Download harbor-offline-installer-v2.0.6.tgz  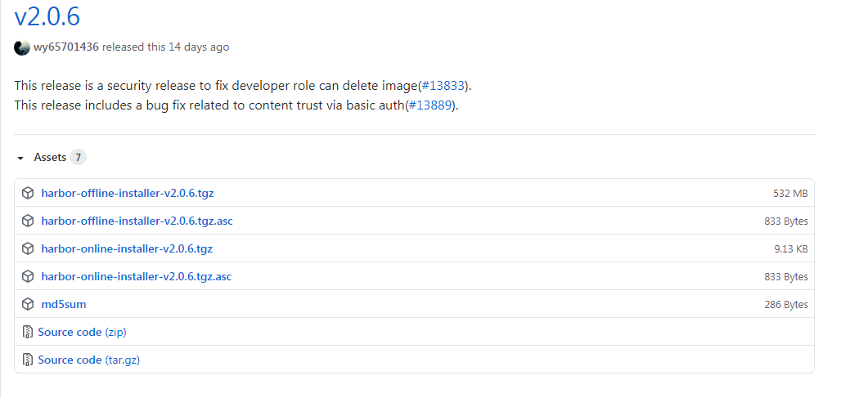point(128,193)
